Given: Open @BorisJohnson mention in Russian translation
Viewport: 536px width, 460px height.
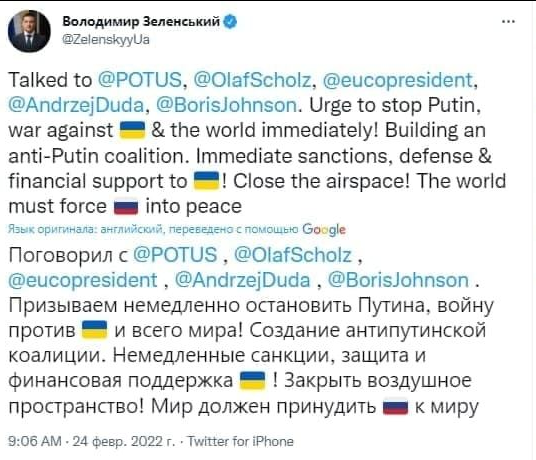Looking at the screenshot, I should [x=398, y=280].
